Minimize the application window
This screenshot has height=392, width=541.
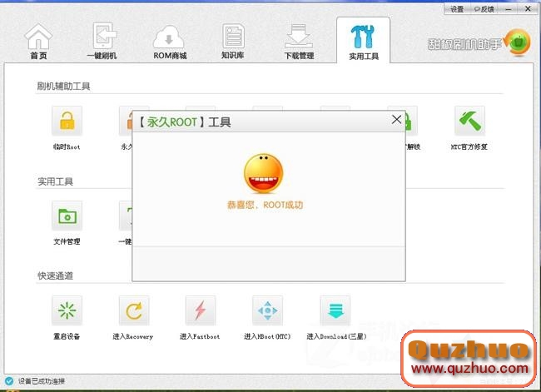coord(508,9)
